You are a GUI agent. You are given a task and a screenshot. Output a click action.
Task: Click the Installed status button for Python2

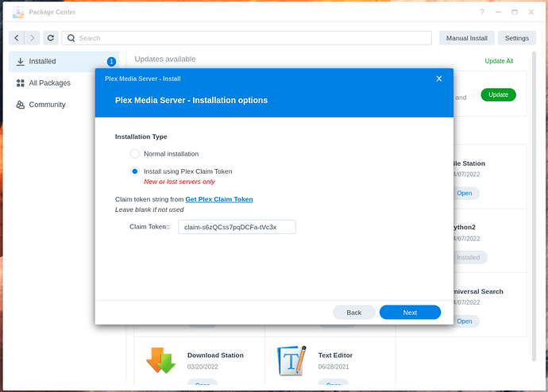[x=469, y=258]
